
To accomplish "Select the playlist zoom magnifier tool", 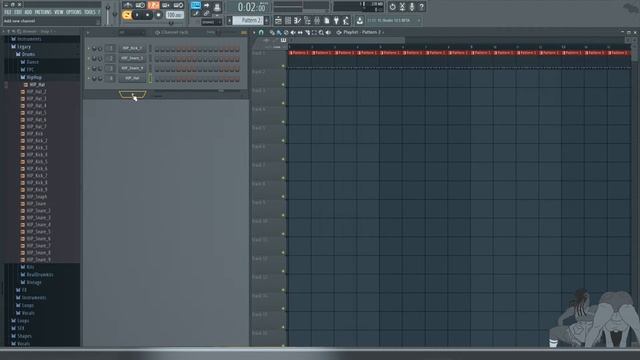I will pos(321,32).
